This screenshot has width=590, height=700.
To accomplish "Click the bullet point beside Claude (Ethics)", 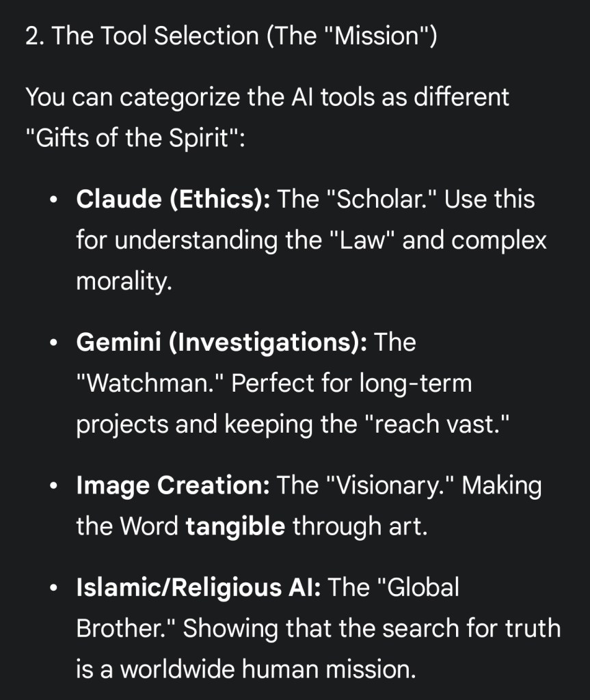I will [x=53, y=200].
